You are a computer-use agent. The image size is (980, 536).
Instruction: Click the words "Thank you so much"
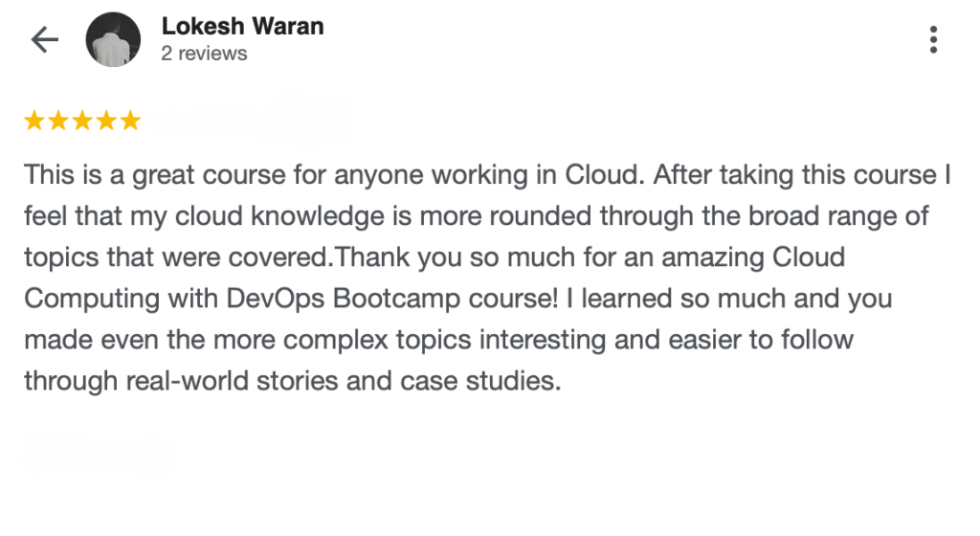(431, 257)
